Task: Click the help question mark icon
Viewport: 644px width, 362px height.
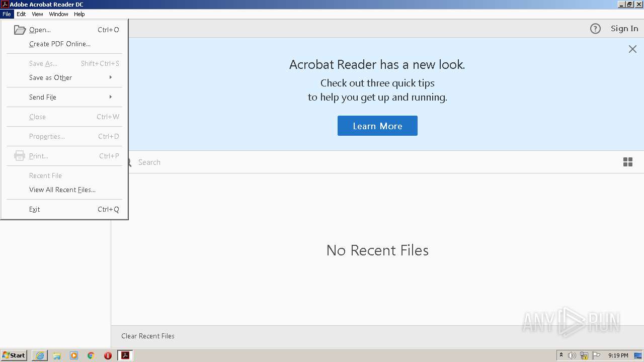Action: tap(595, 29)
